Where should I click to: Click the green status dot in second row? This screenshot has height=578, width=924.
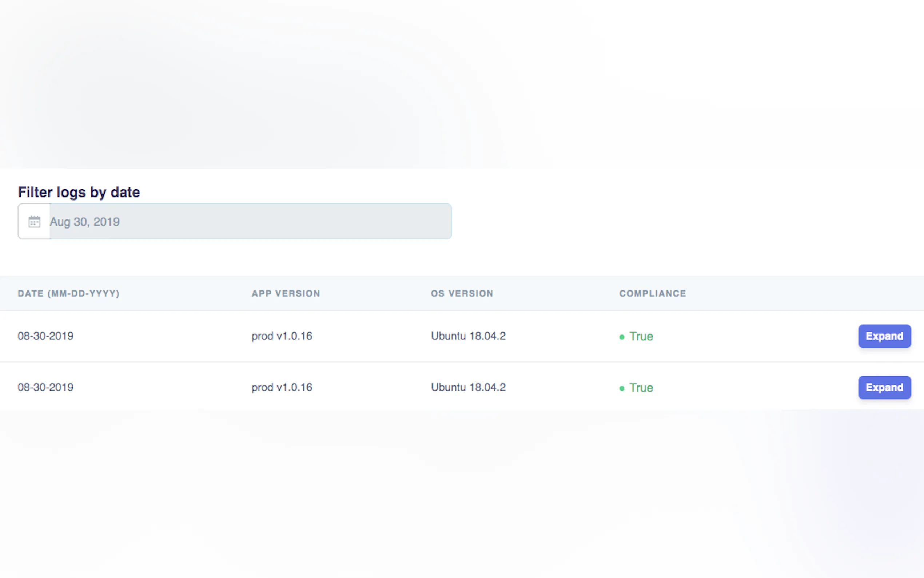coord(621,388)
